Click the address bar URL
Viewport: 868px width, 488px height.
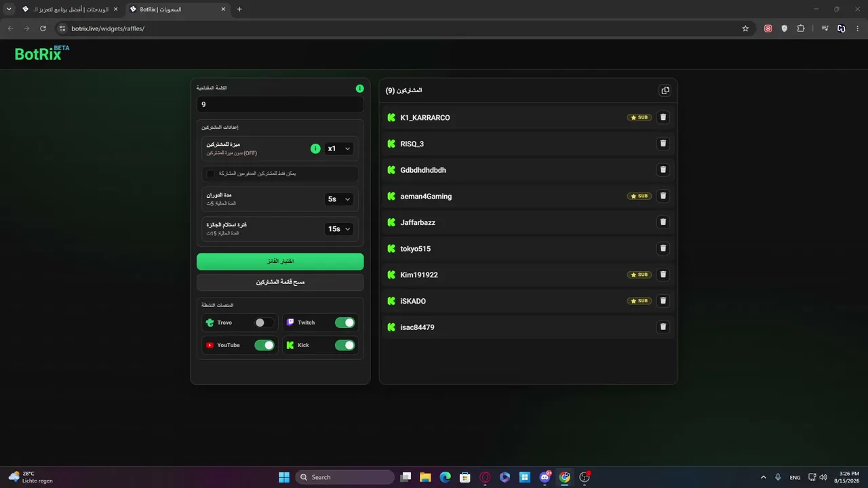click(x=108, y=28)
